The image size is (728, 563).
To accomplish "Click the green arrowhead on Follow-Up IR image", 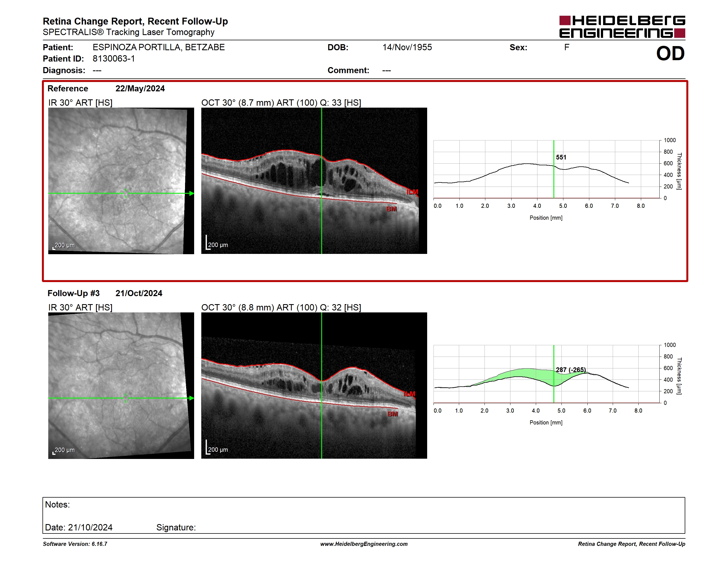I will pyautogui.click(x=192, y=398).
